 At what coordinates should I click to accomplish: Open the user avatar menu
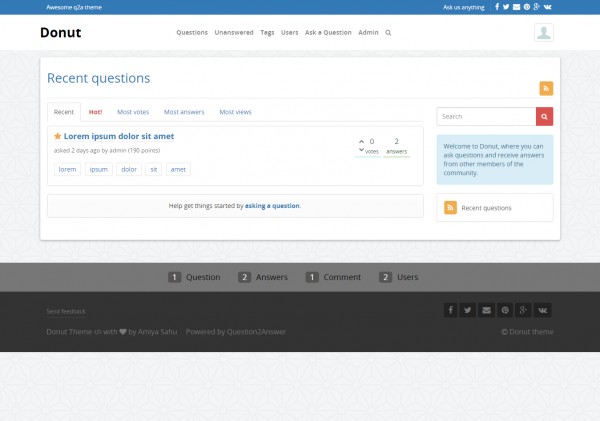[x=543, y=33]
